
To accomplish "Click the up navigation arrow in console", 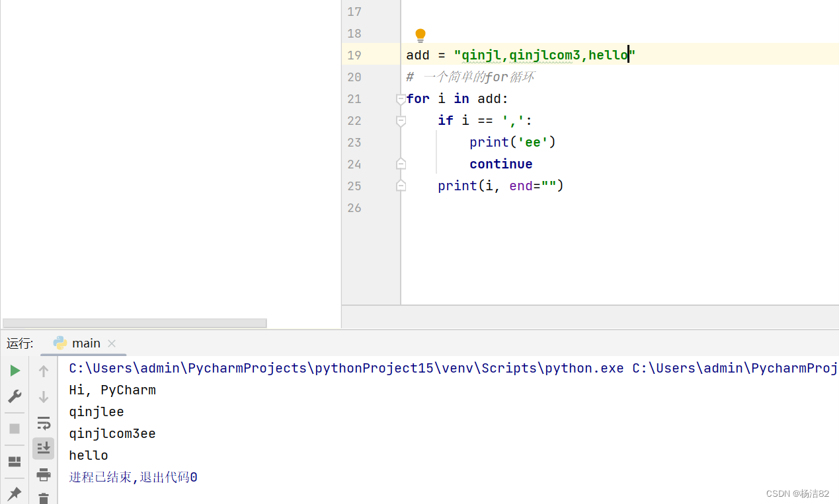I will (44, 370).
